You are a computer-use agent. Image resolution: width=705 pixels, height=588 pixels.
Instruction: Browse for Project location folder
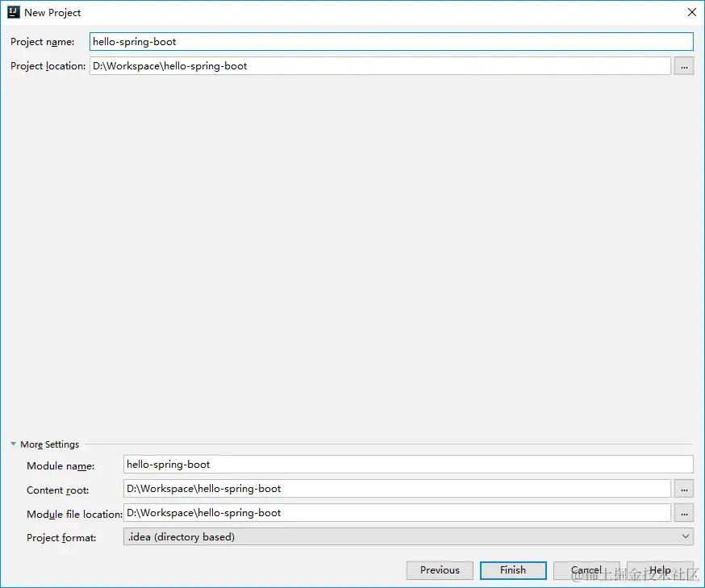684,66
